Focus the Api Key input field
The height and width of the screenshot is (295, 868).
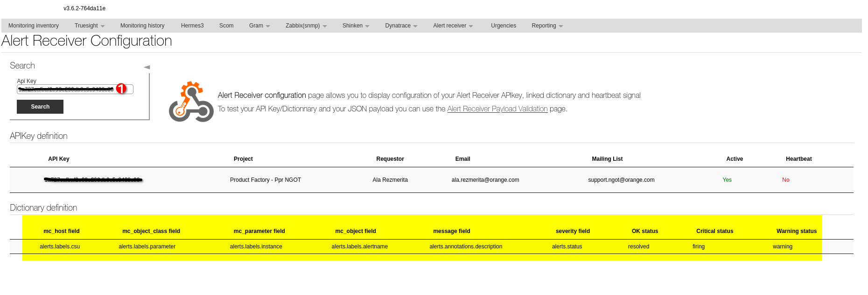click(75, 89)
